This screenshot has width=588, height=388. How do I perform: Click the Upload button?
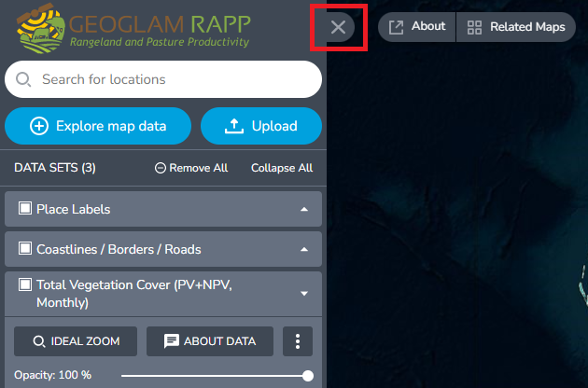[x=261, y=126]
